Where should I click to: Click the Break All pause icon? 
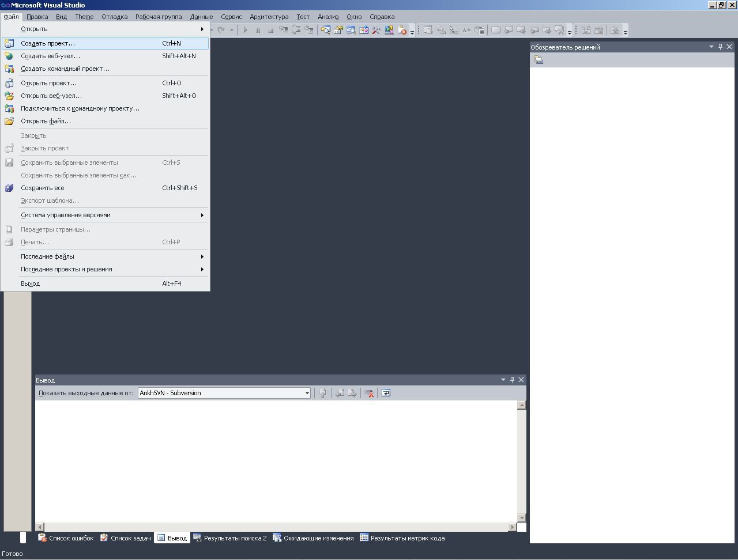click(258, 30)
